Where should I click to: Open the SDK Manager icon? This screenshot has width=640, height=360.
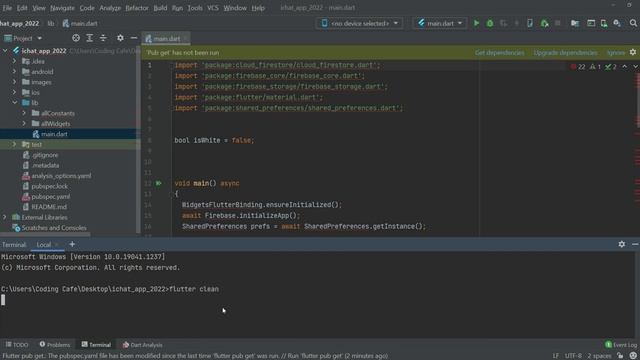pyautogui.click(x=617, y=23)
